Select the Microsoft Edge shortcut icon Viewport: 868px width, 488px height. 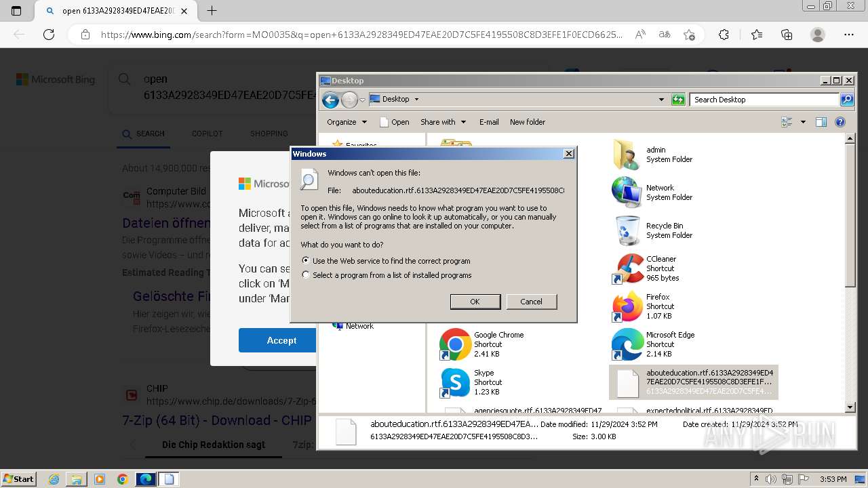click(x=627, y=344)
